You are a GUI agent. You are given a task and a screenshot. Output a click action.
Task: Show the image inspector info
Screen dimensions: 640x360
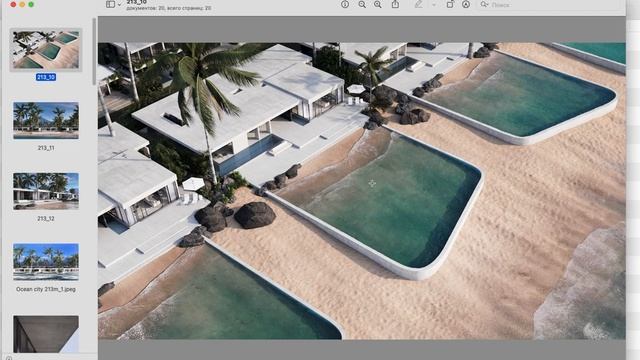tap(345, 4)
